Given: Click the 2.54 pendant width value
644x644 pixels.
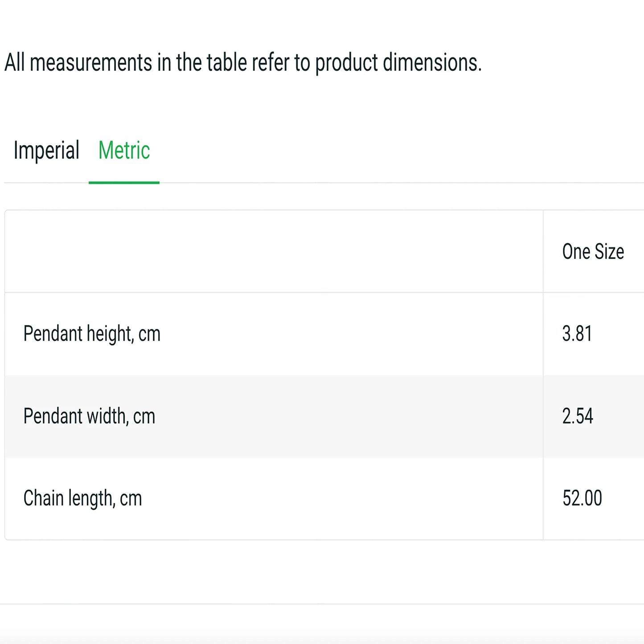Looking at the screenshot, I should click(x=578, y=416).
